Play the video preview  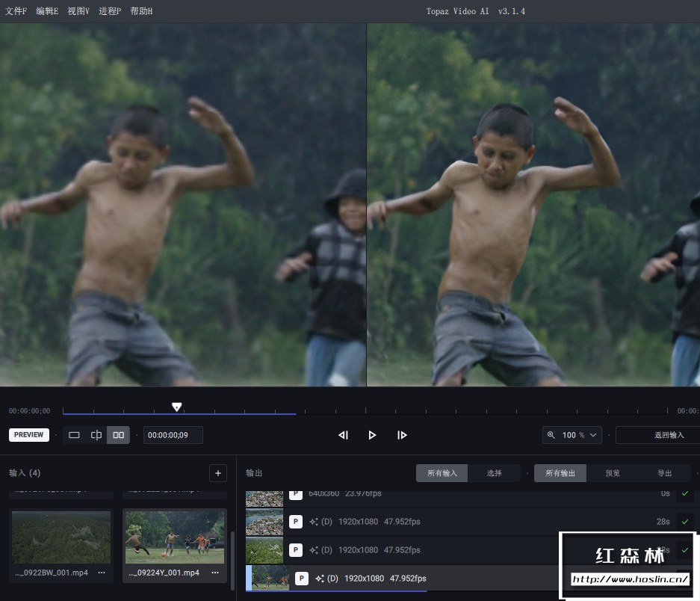point(372,435)
